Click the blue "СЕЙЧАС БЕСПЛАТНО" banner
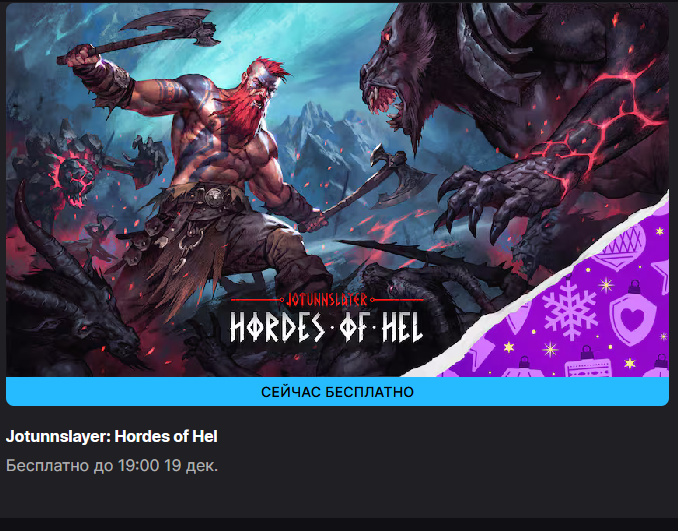Screen dimensions: 678x531 click(x=337, y=392)
